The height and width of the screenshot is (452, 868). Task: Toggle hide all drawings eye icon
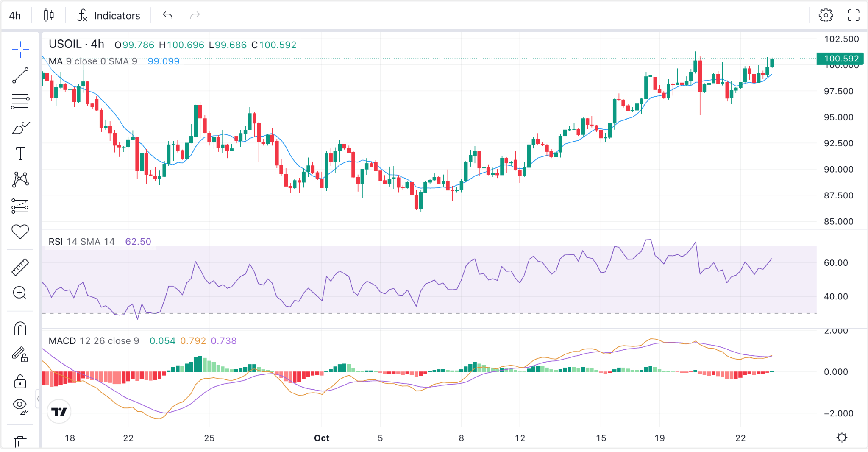(20, 406)
